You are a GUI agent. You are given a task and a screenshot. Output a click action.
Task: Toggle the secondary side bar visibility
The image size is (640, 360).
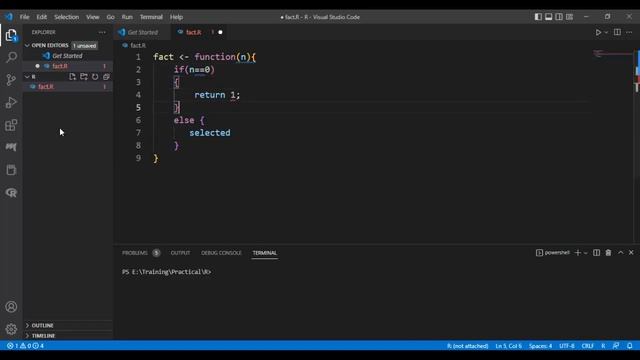[559, 17]
